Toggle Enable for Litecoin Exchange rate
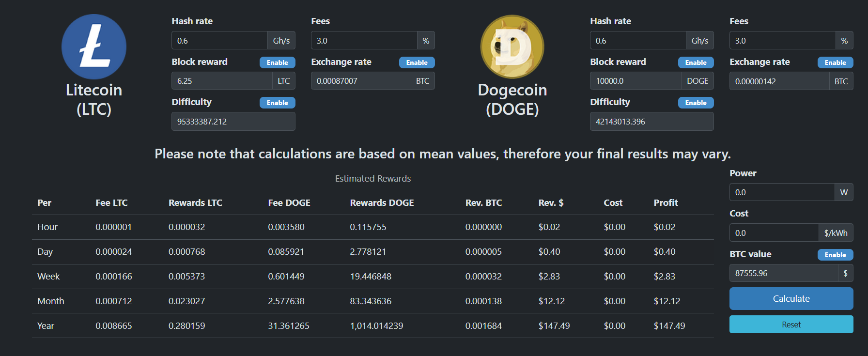The width and height of the screenshot is (868, 356). pos(417,62)
